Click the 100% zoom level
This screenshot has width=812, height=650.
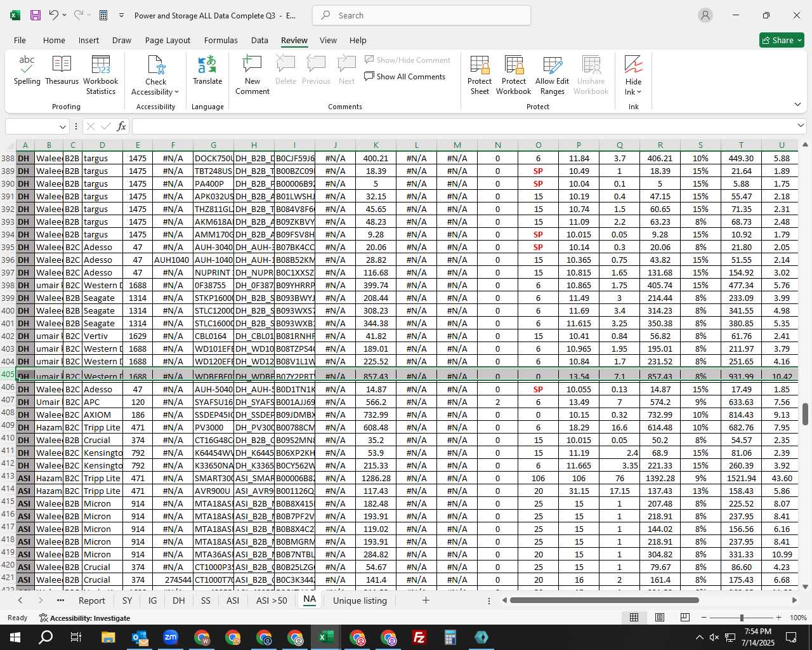coord(798,618)
